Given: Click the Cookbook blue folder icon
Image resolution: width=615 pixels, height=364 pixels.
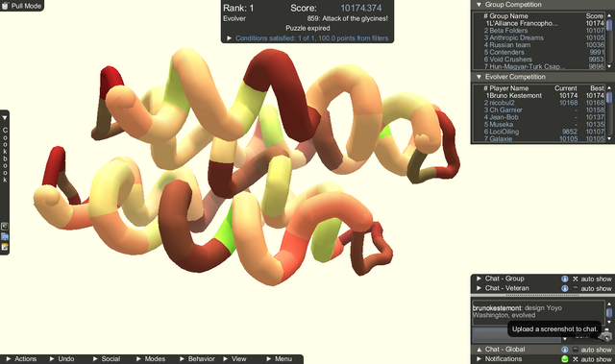Looking at the screenshot, I should pyautogui.click(x=5, y=236).
